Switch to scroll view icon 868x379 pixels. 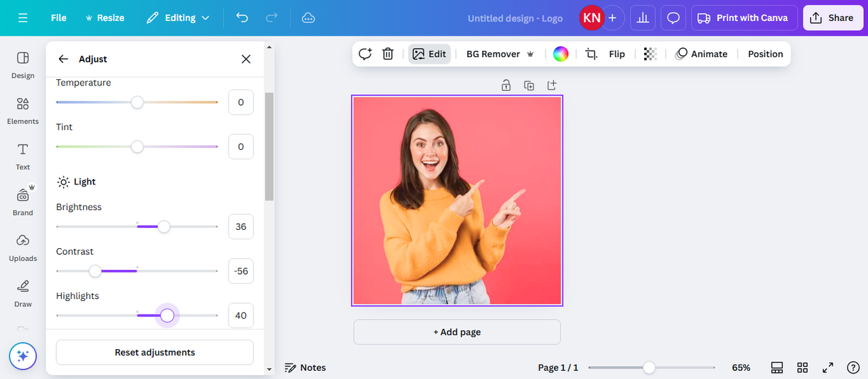(777, 367)
